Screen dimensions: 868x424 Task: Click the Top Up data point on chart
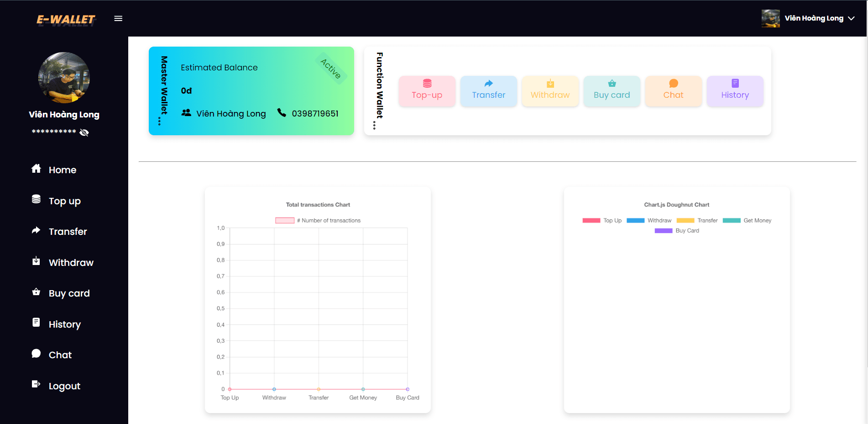point(230,389)
